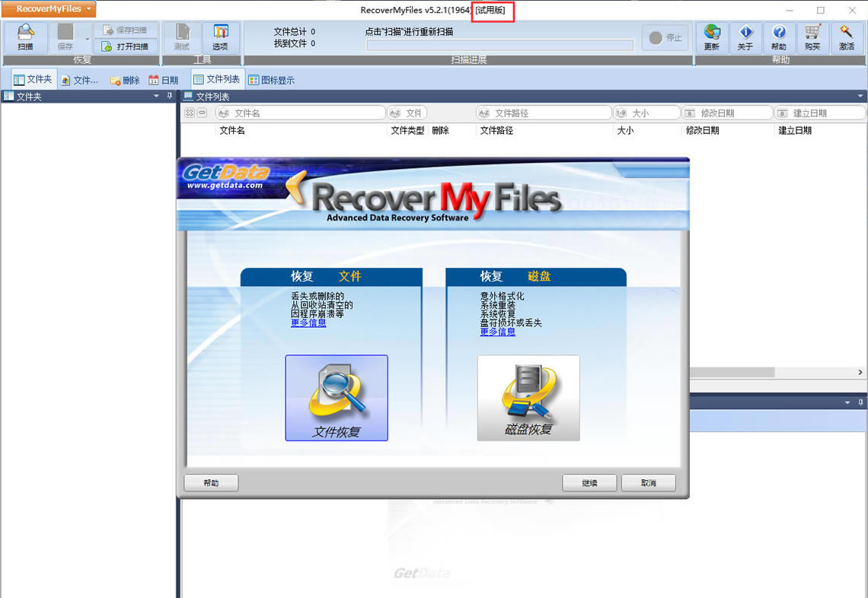
Task: Click the 扫描 scan toolbar icon
Action: click(x=25, y=37)
